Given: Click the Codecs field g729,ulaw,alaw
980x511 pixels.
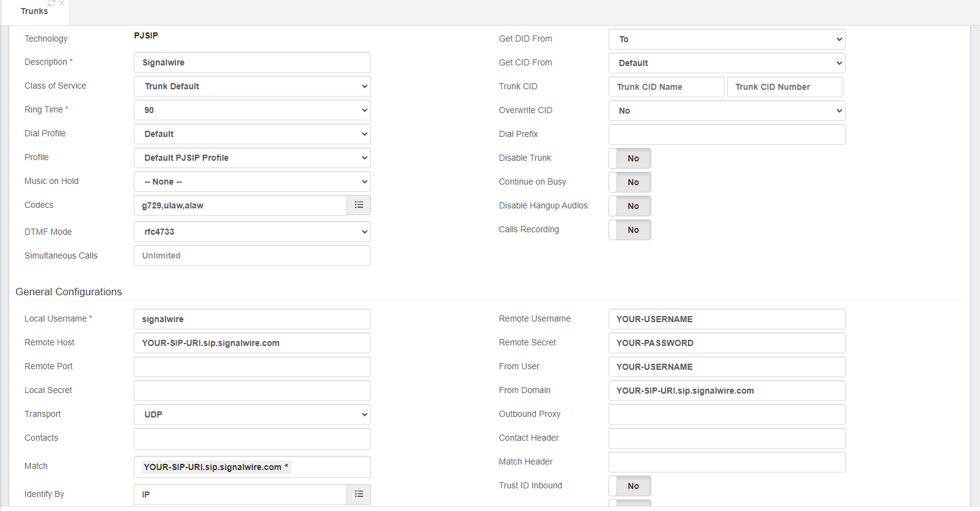Looking at the screenshot, I should point(240,205).
